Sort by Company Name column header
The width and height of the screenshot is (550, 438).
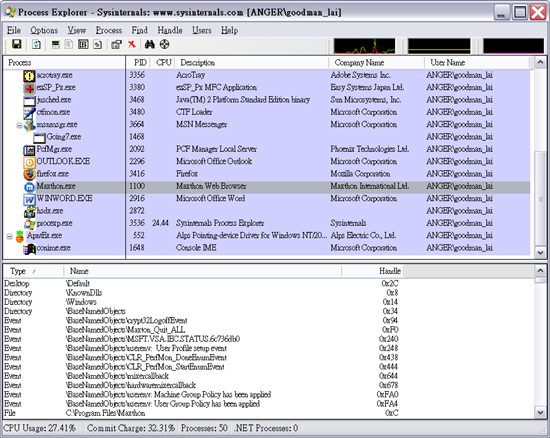[x=377, y=63]
